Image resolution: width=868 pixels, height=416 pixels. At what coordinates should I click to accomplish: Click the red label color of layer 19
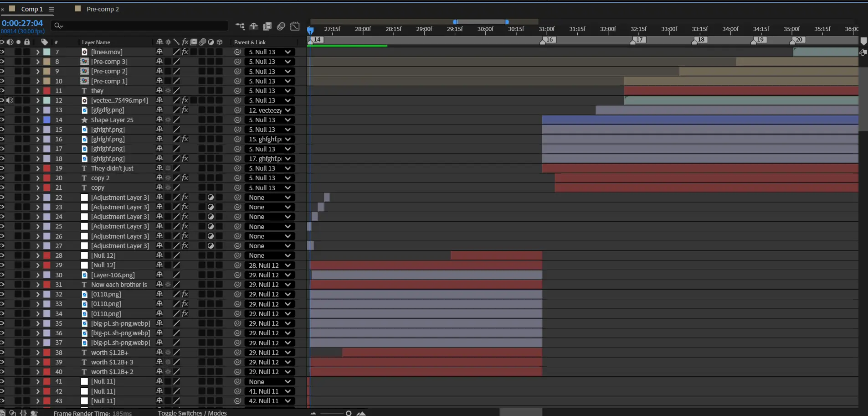tap(47, 168)
